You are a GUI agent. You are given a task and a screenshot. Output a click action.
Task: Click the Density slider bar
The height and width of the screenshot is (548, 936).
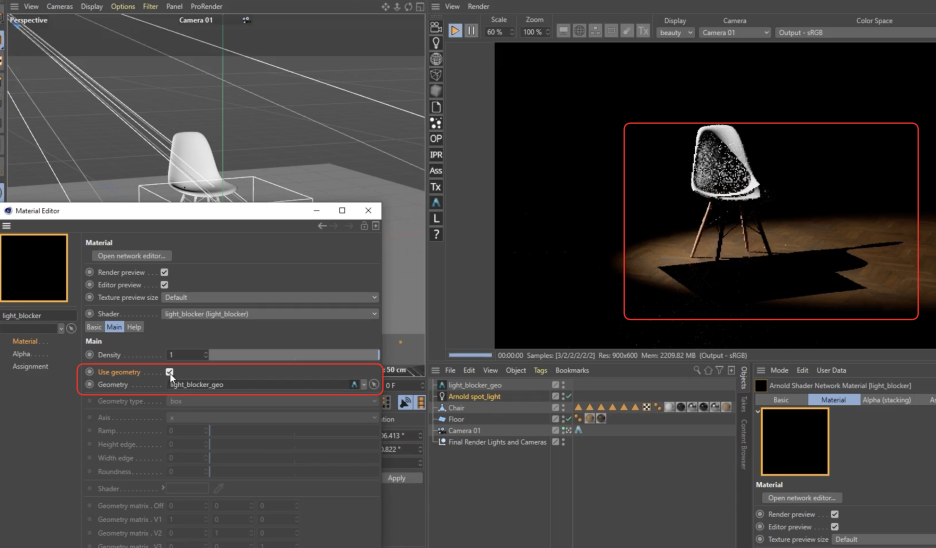[x=294, y=355]
